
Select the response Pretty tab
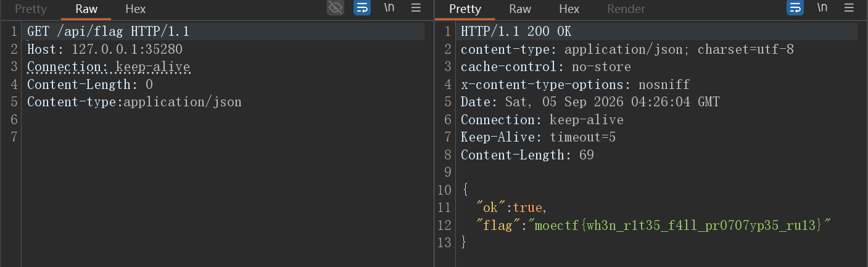pyautogui.click(x=465, y=9)
